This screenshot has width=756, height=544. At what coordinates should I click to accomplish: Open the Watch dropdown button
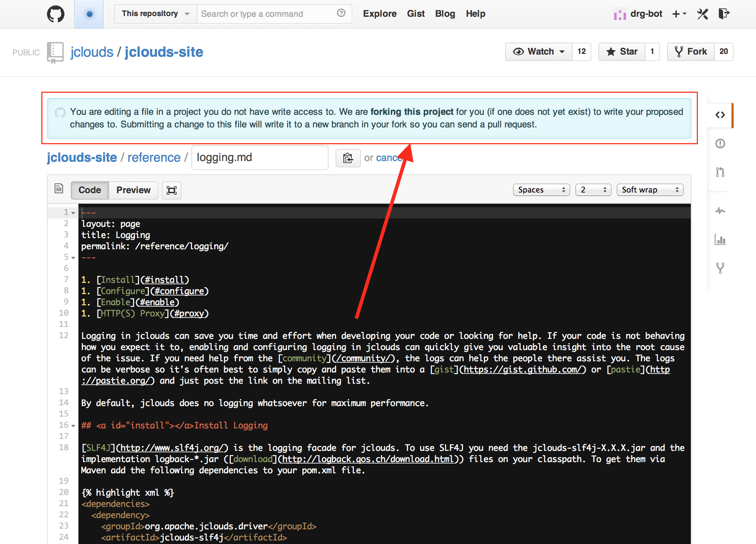pos(538,52)
